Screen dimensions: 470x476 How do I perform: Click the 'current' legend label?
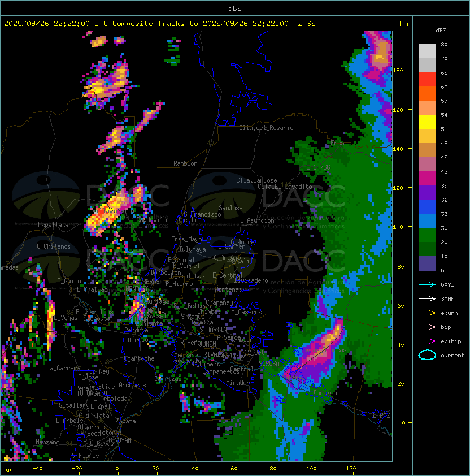pyautogui.click(x=452, y=356)
